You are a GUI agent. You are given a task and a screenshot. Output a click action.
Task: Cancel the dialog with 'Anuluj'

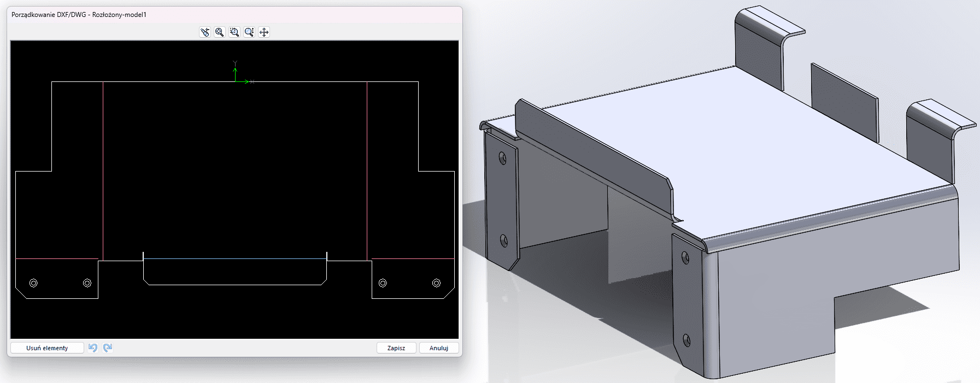439,348
